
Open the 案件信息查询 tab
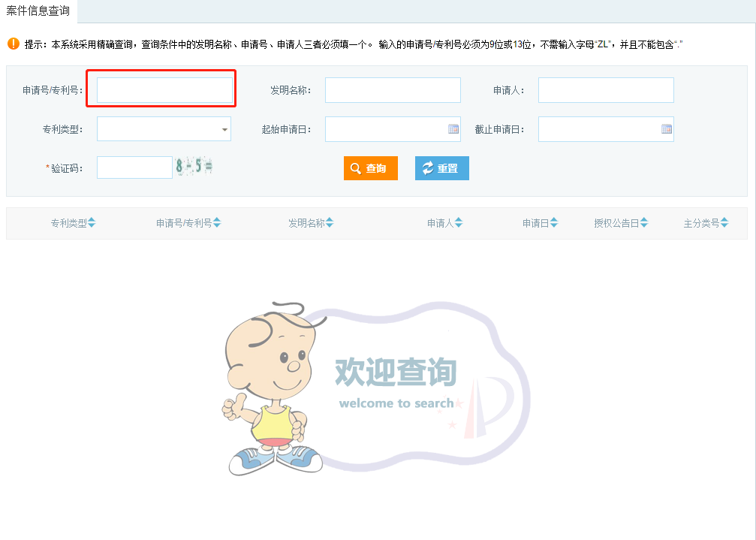38,11
